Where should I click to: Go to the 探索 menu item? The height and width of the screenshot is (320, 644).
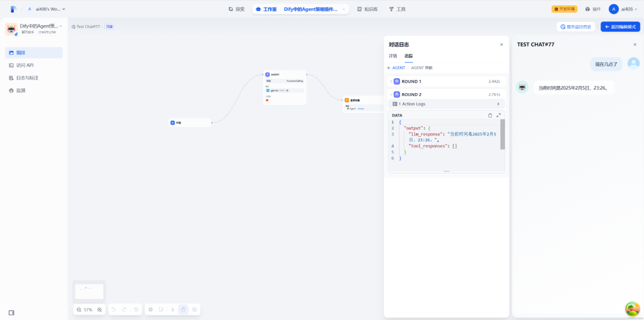[237, 9]
